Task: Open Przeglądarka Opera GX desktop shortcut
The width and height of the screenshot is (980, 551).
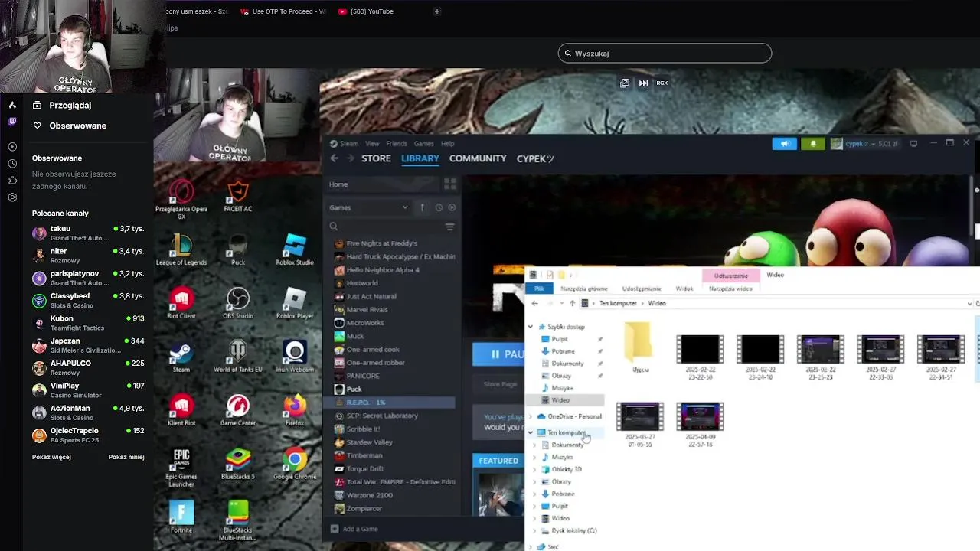Action: (181, 199)
